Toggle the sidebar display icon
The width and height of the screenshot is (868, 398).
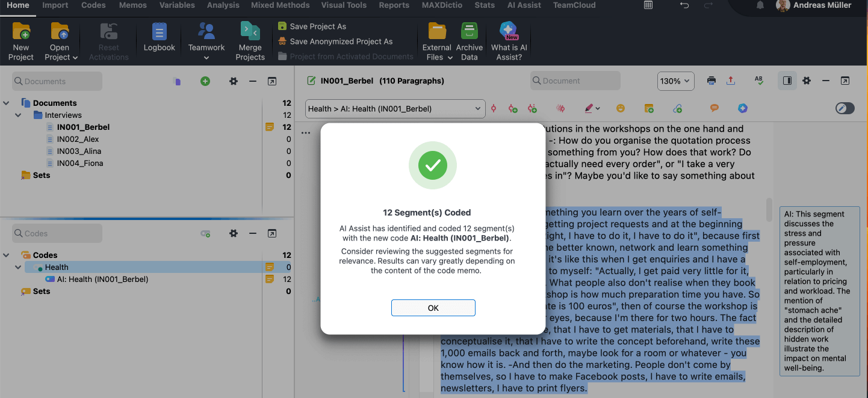[x=787, y=81]
